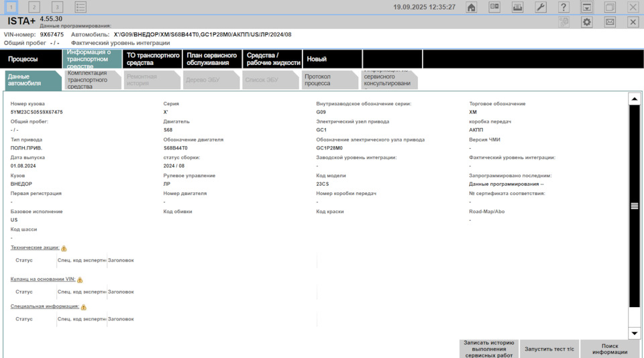Select session slot 2 icon
The image size is (644, 358).
pos(34,7)
